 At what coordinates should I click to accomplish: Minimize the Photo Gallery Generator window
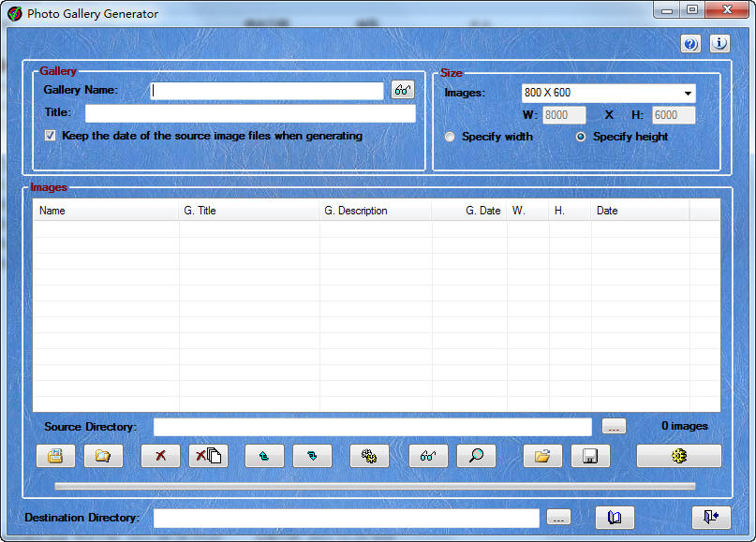point(667,10)
